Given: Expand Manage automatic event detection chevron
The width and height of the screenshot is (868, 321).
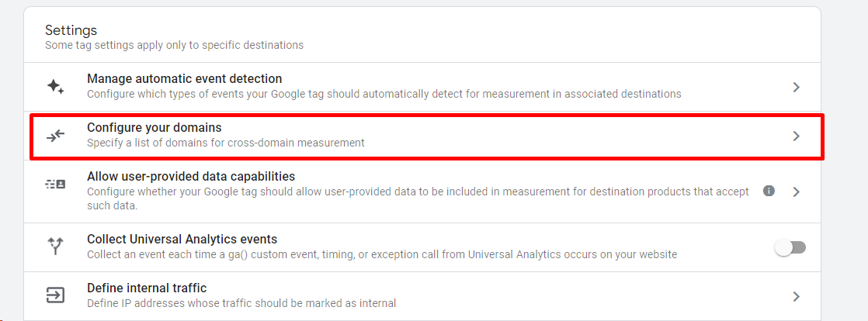Looking at the screenshot, I should pos(796,87).
